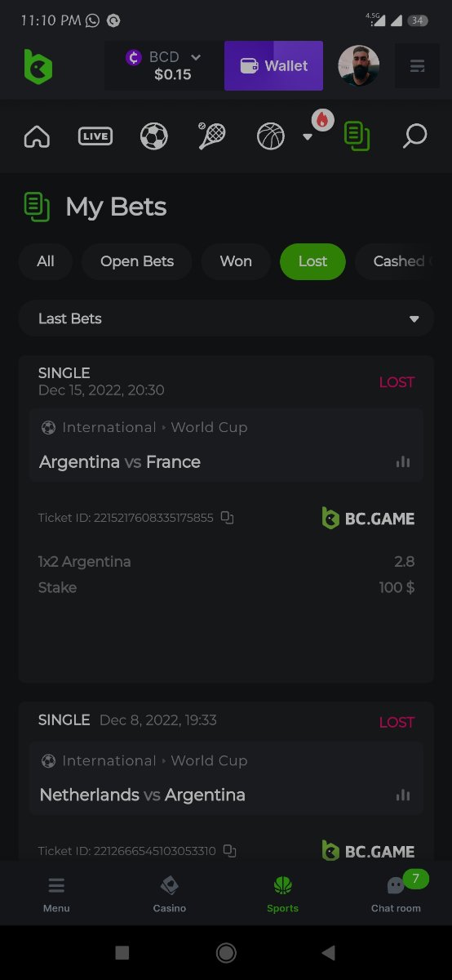452x980 pixels.
Task: Open the home icon in sports navigation
Action: pyautogui.click(x=37, y=136)
